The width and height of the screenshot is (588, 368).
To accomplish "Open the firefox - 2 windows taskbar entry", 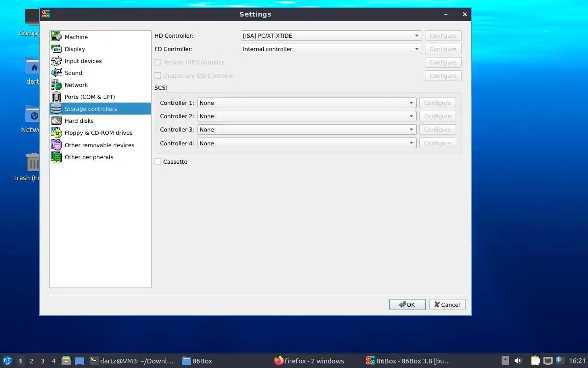I will coord(309,361).
